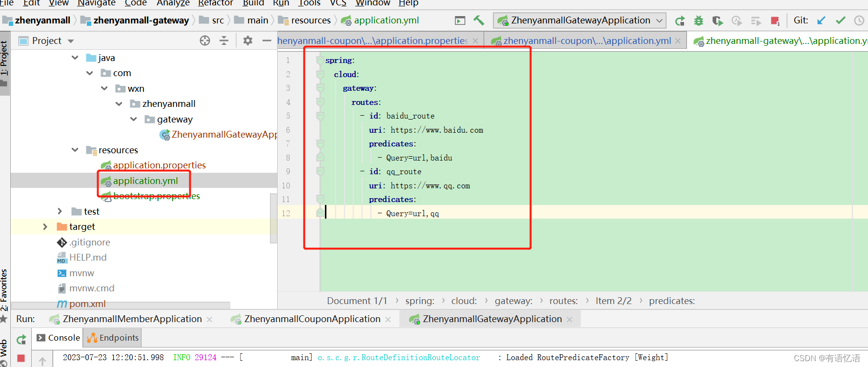Collapse the wxn package

pyautogui.click(x=104, y=88)
